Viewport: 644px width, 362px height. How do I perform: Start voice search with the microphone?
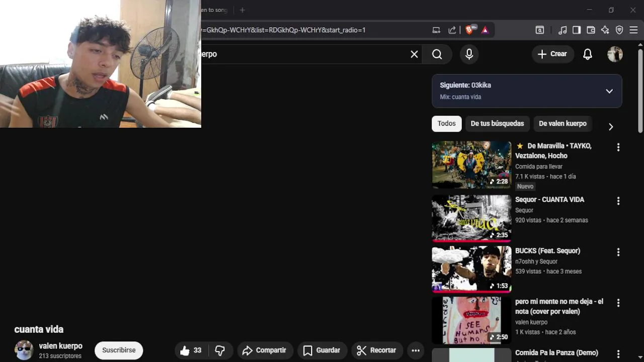click(469, 54)
